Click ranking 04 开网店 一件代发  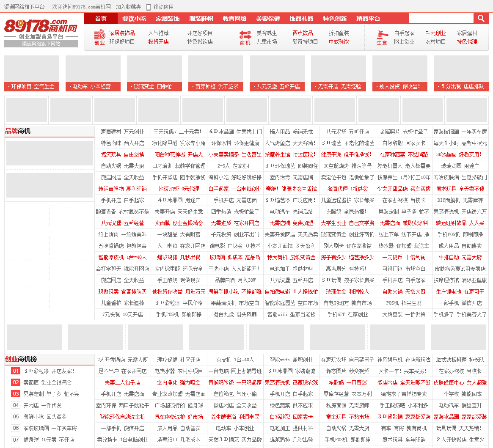pyautogui.click(x=42, y=405)
